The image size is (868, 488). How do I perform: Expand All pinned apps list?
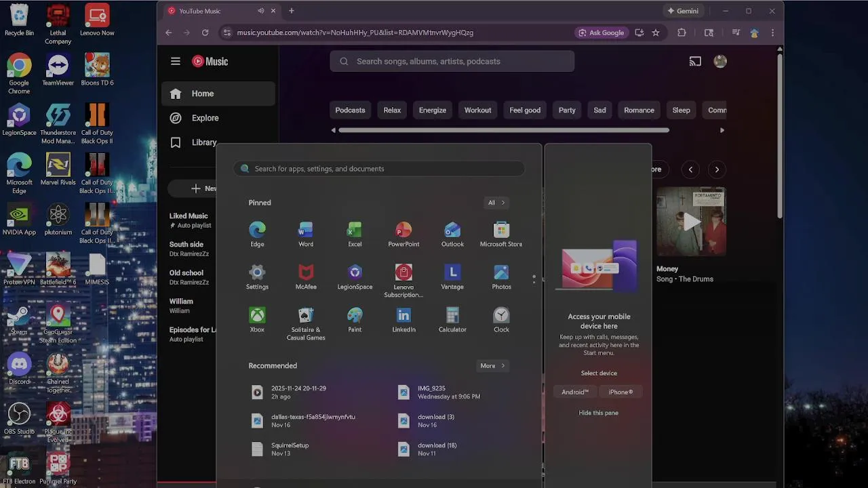point(496,203)
